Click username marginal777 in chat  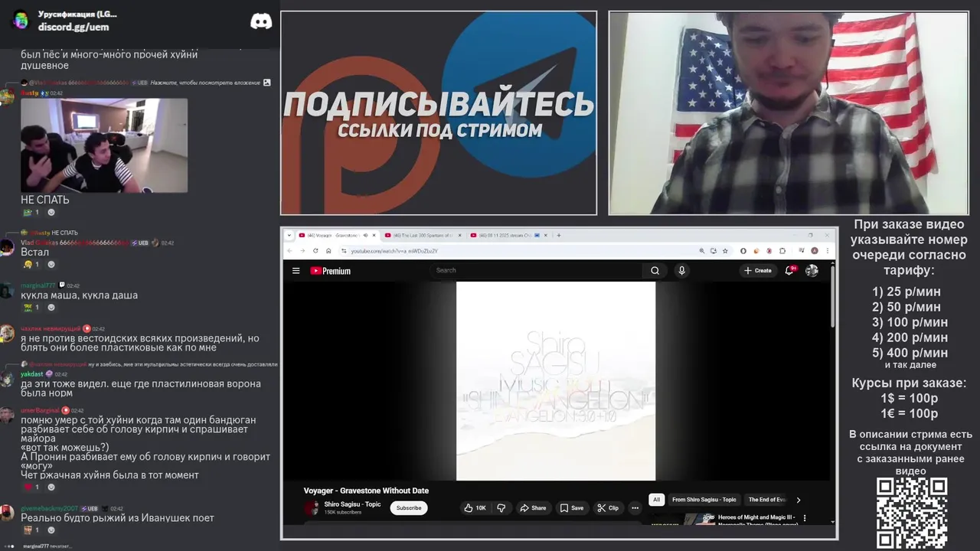(x=38, y=285)
